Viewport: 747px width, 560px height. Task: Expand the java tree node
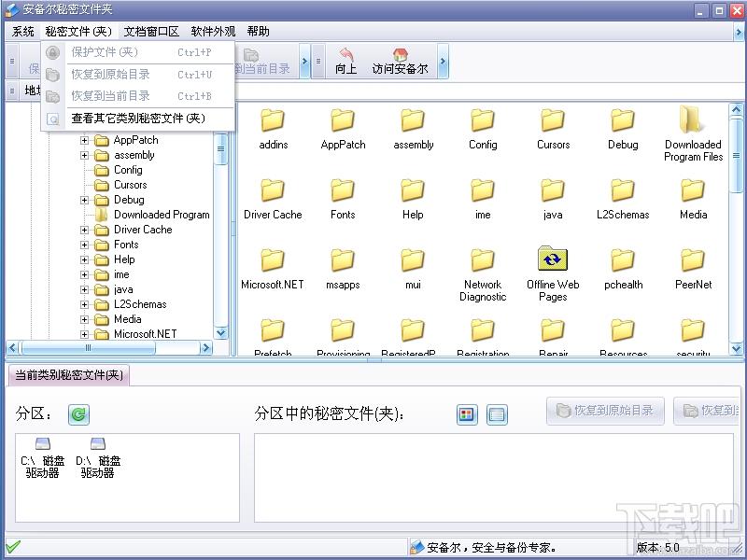pos(84,290)
